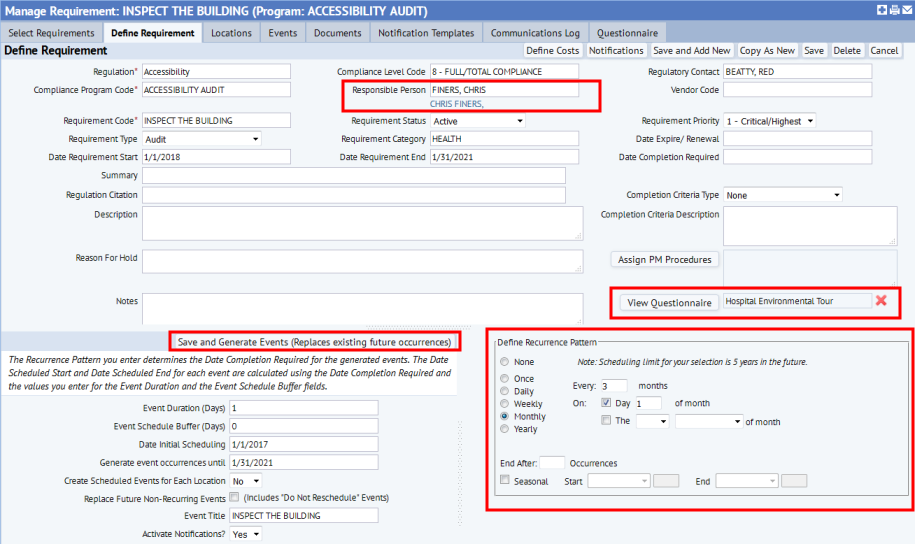This screenshot has height=545, width=916.
Task: Click the plus icon in title bar
Action: tap(881, 11)
